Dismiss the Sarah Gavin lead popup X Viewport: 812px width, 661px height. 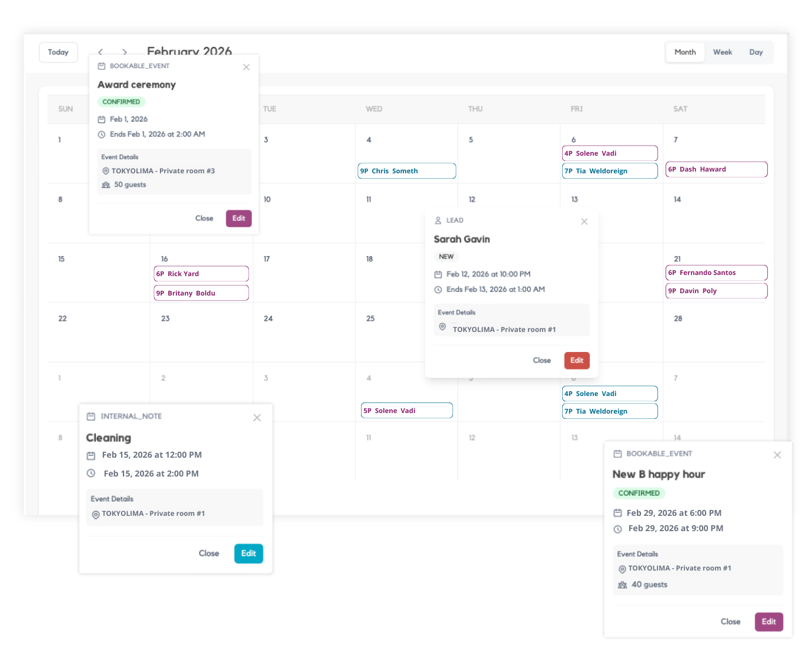coord(584,222)
